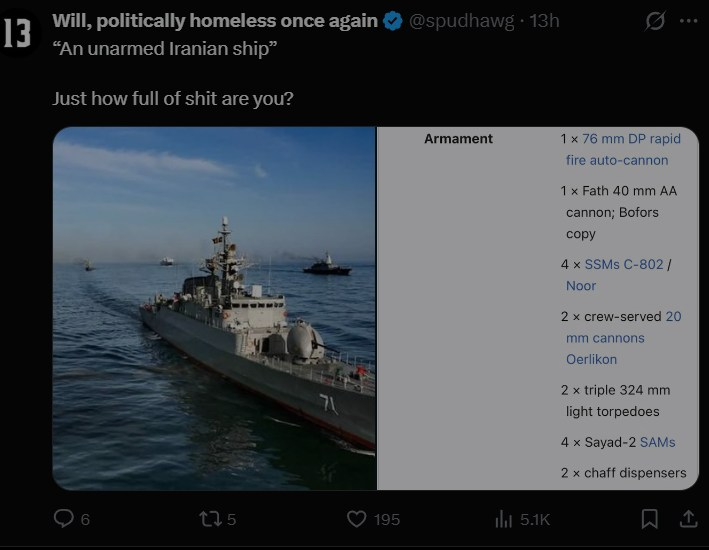Repost this tweet using the arrows icon
Viewport: 709px width, 550px height.
click(x=210, y=518)
